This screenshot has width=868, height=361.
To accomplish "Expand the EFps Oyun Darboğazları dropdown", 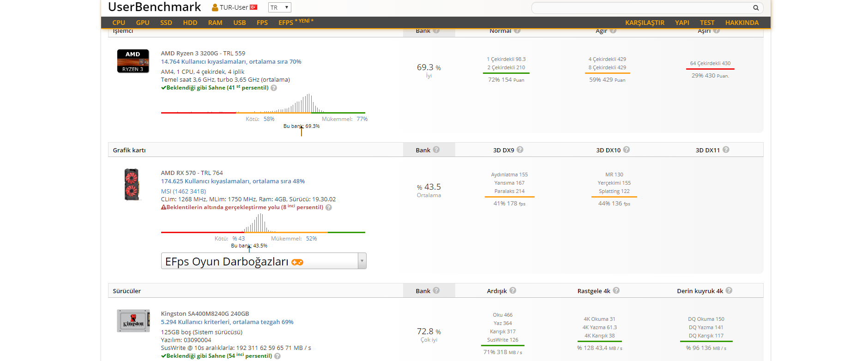I will point(264,261).
